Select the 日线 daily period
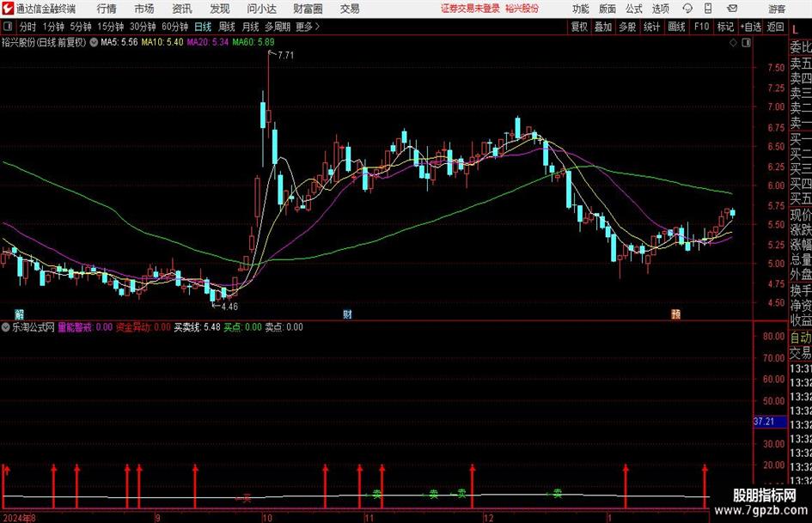The image size is (812, 523). pos(203,27)
